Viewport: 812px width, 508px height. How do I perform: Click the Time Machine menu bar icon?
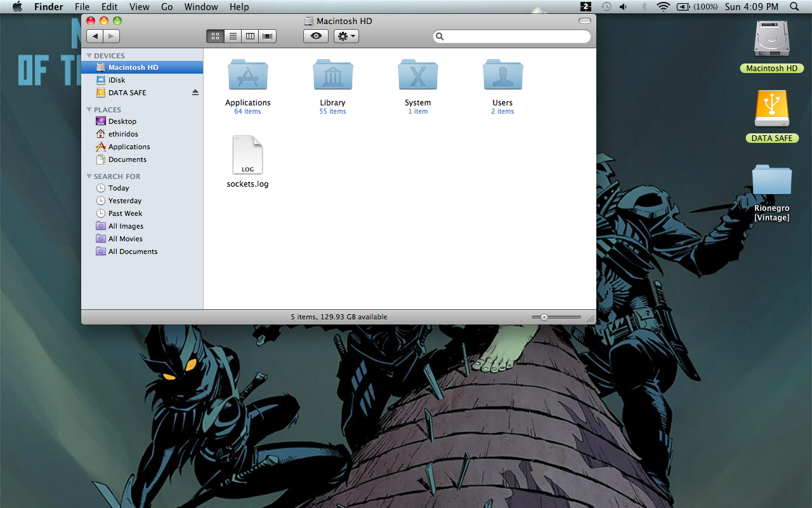tap(606, 7)
